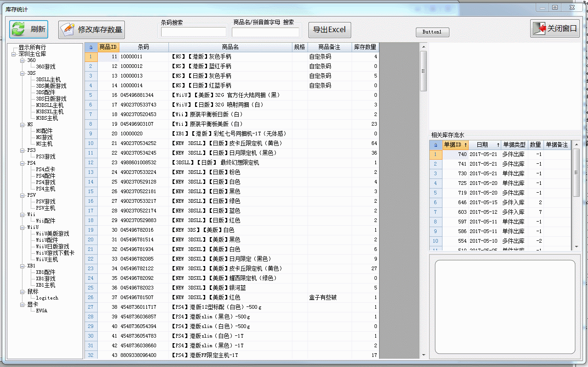Image resolution: width=588 pixels, height=367 pixels.
Task: Select 3DSLL主机 category in tree
Action: [x=48, y=80]
